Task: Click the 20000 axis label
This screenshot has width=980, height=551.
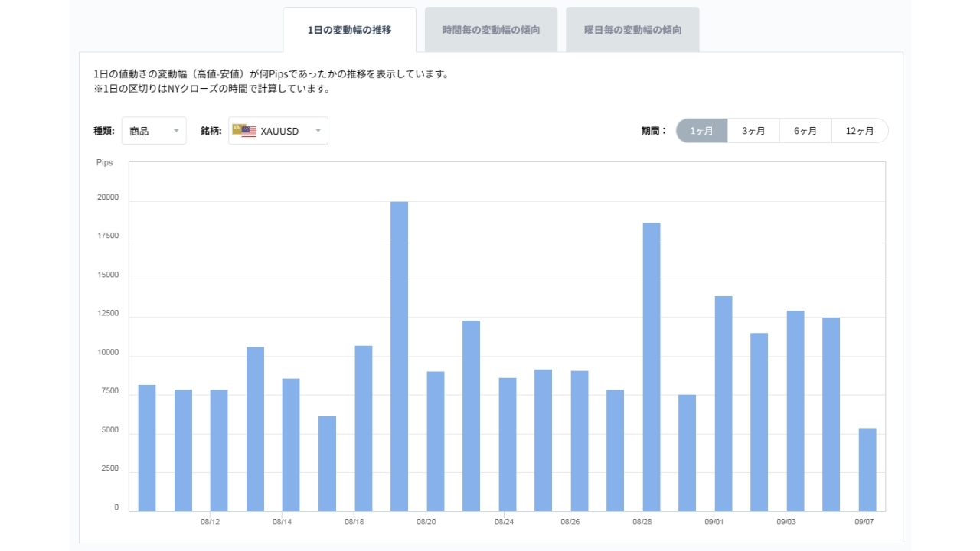Action: [x=108, y=197]
